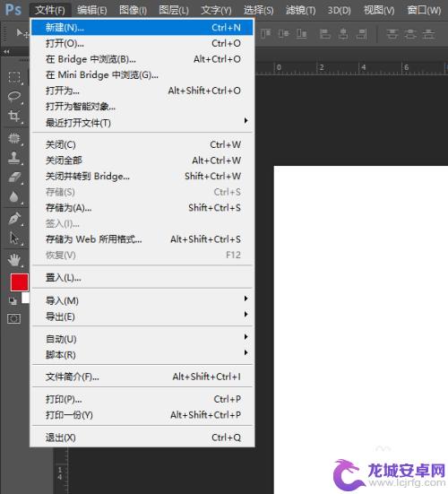This screenshot has height=494, width=448.
Task: Select the Rectangular Marquee tool
Action: click(x=14, y=77)
